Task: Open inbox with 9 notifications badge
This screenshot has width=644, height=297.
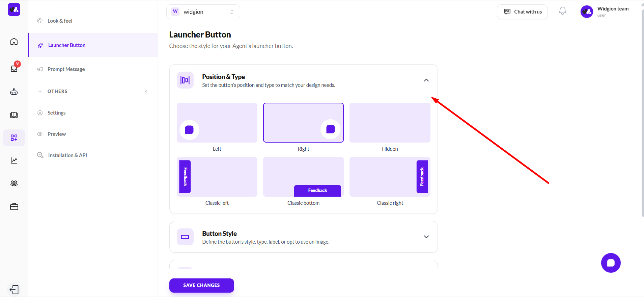Action: (x=14, y=68)
